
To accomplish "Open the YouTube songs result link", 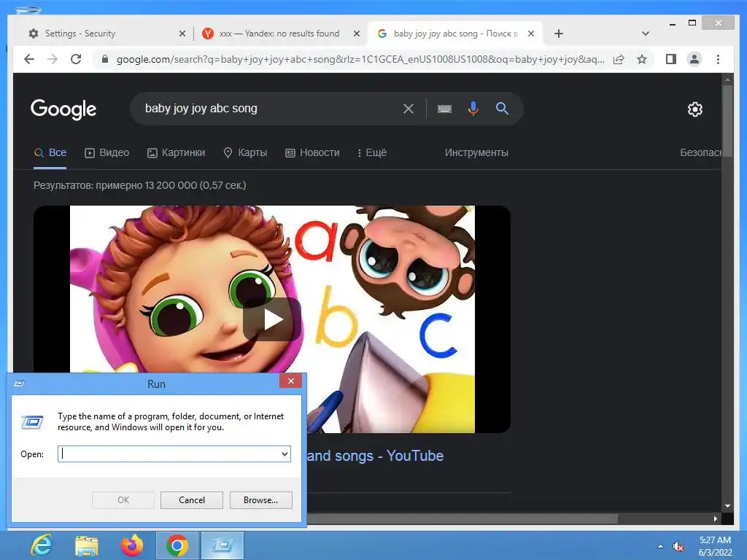I will click(375, 456).
